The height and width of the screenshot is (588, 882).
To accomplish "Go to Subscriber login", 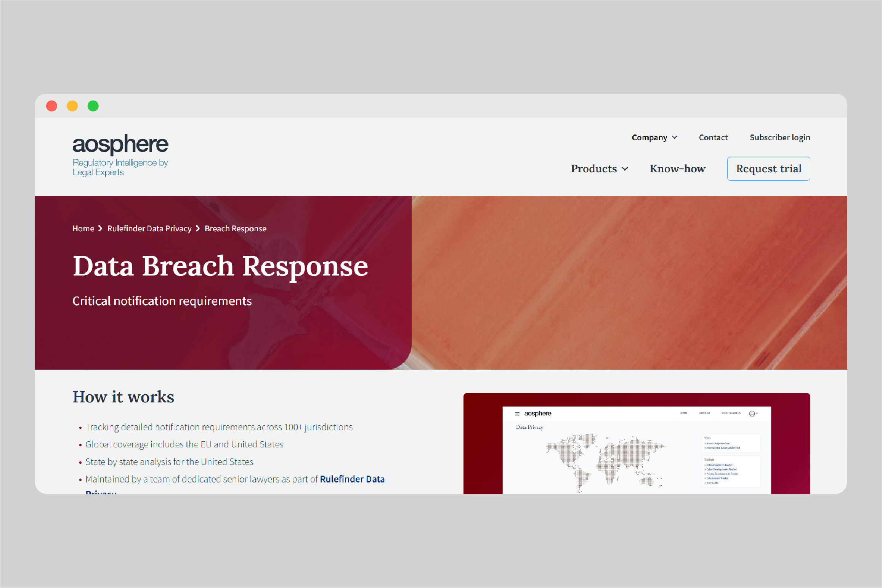I will click(780, 138).
